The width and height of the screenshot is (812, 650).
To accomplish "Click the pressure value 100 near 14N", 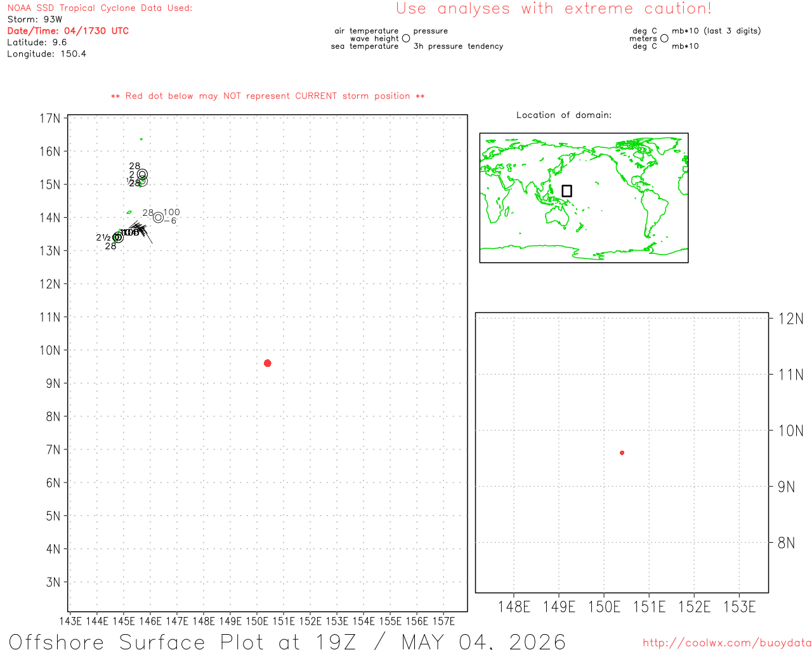I will [x=172, y=212].
